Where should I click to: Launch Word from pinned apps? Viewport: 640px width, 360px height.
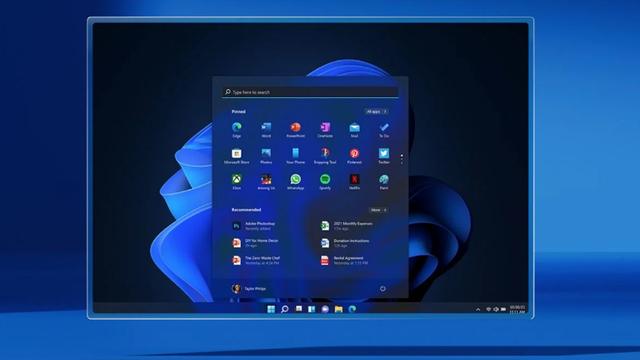pyautogui.click(x=266, y=130)
